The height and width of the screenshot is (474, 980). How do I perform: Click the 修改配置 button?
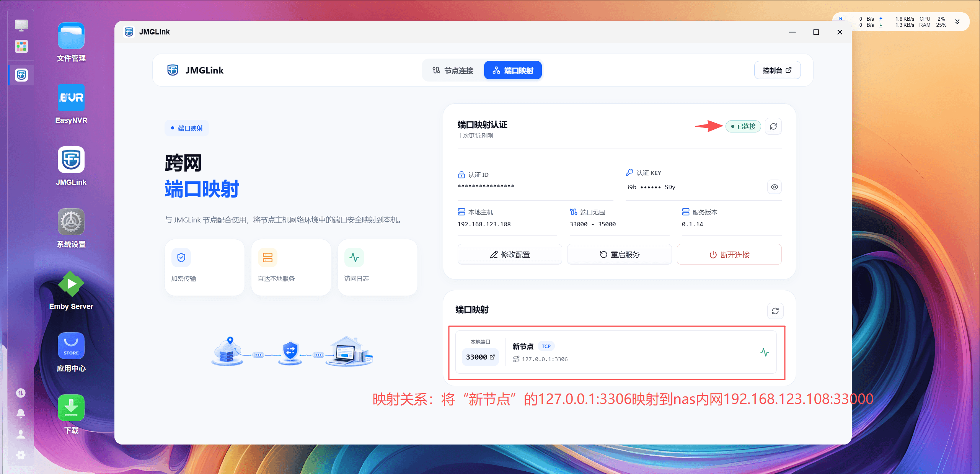[x=510, y=255]
